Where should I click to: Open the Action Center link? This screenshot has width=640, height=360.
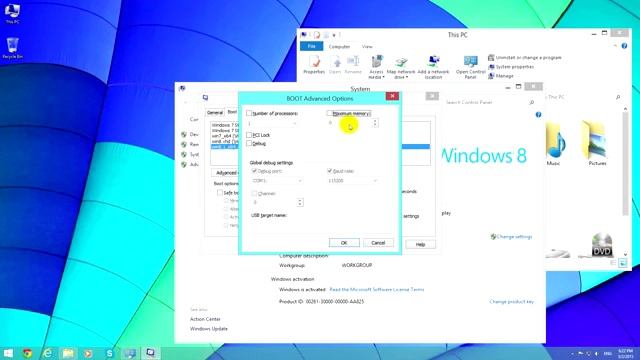coord(205,319)
